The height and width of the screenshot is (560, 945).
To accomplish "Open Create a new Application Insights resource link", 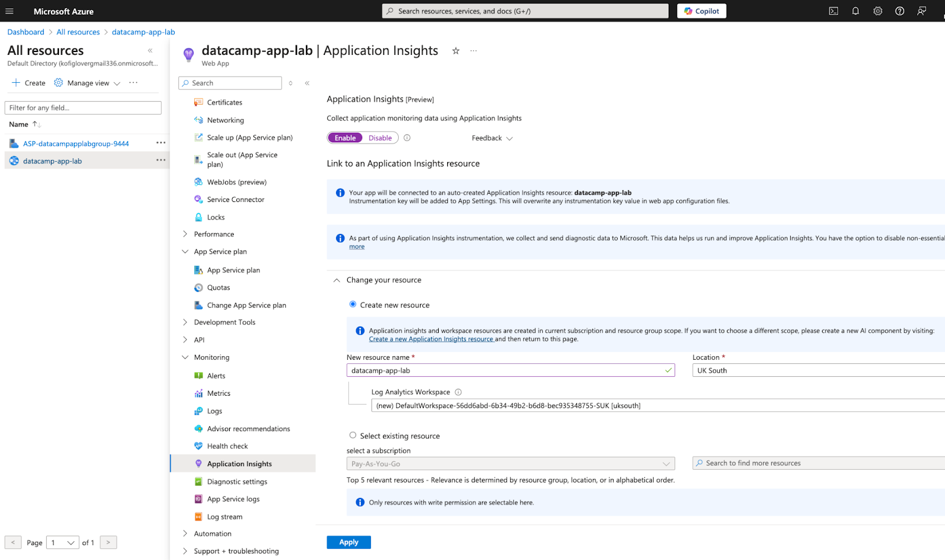I will click(431, 339).
